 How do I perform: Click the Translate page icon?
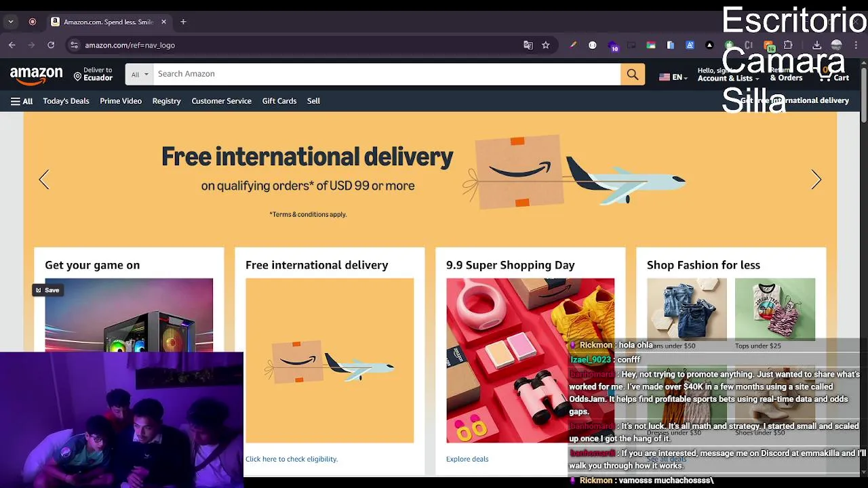tap(528, 45)
